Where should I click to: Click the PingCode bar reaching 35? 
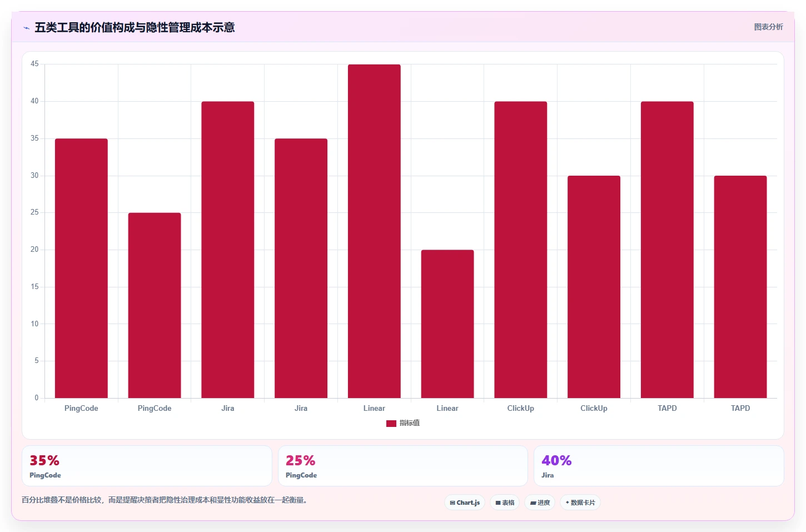[81, 269]
